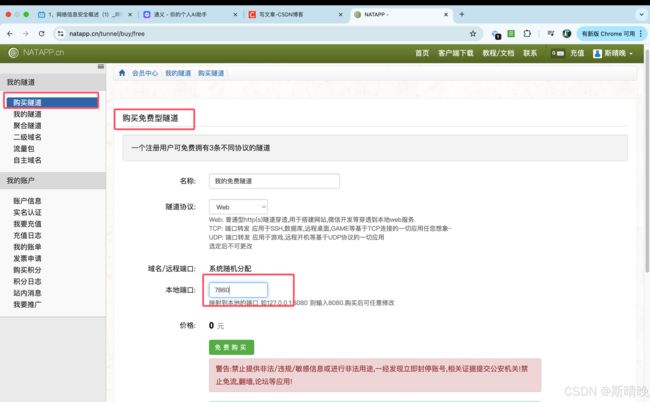Click the 购买隧道 breadcrumb link
650x402 pixels.
pos(211,73)
